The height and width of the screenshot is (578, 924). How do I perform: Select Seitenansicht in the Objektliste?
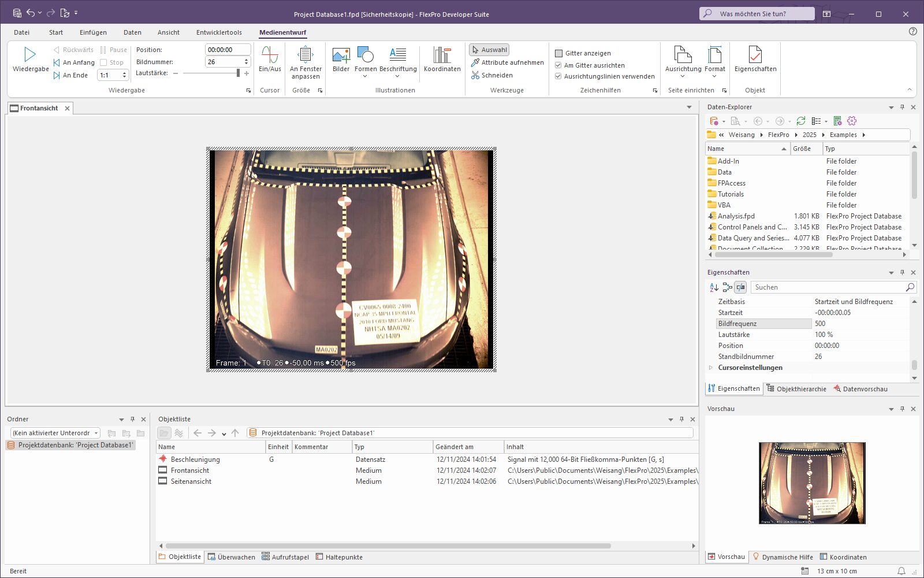tap(191, 481)
